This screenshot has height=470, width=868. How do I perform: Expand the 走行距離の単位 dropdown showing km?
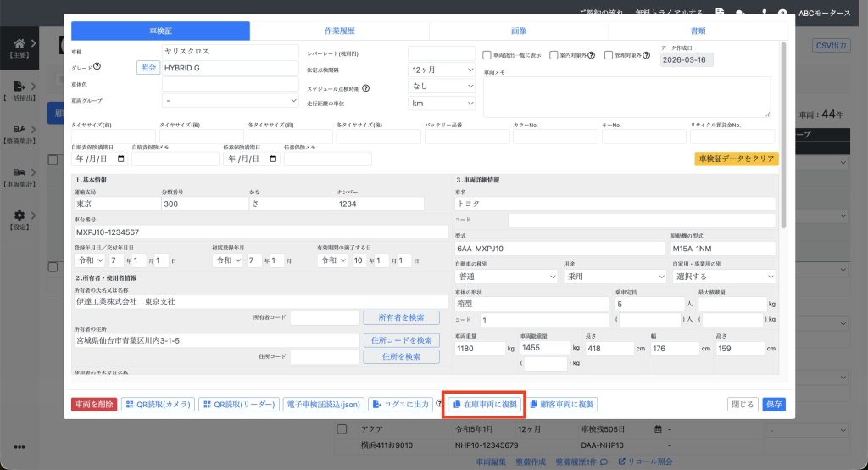[x=442, y=103]
